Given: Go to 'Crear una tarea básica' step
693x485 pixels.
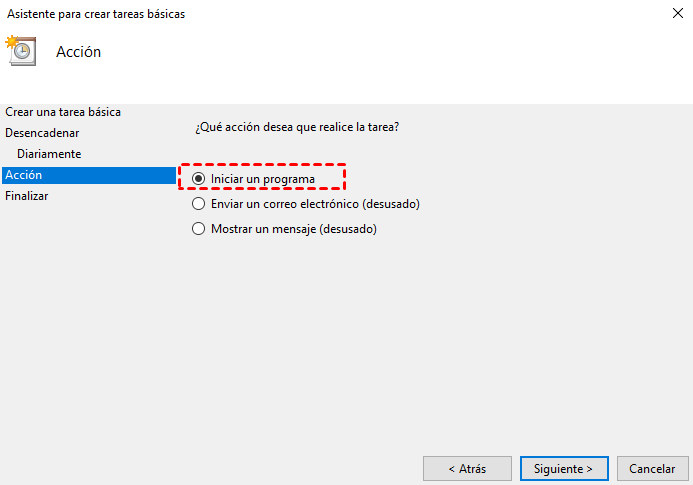Looking at the screenshot, I should click(63, 112).
